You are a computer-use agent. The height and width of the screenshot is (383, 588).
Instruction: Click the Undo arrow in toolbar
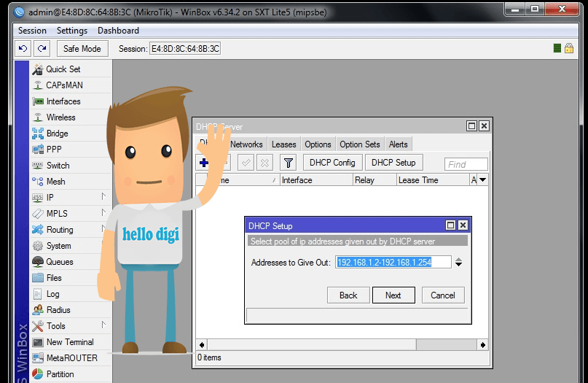point(23,49)
